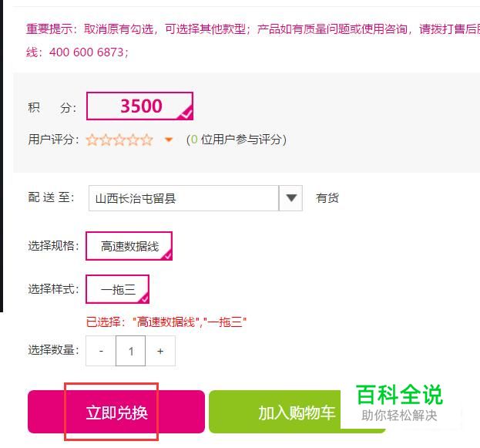Click the 山西长治屯留县 delivery address box
This screenshot has width=480, height=448.
pyautogui.click(x=183, y=198)
